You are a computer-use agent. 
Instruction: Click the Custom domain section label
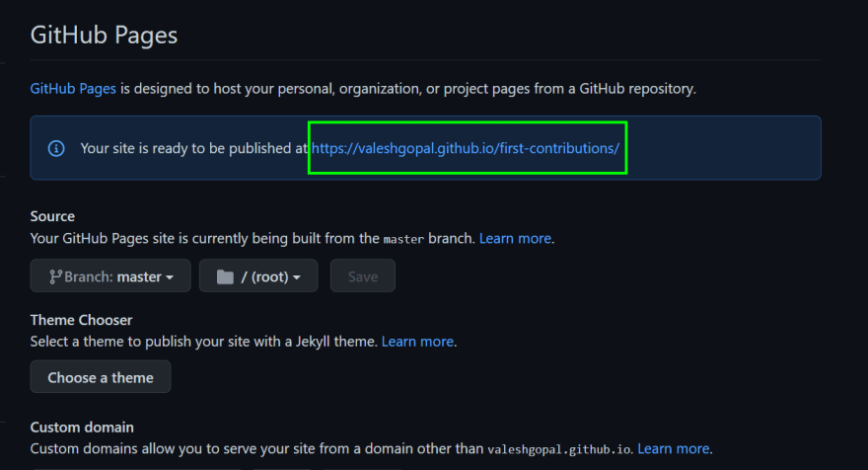pyautogui.click(x=82, y=428)
